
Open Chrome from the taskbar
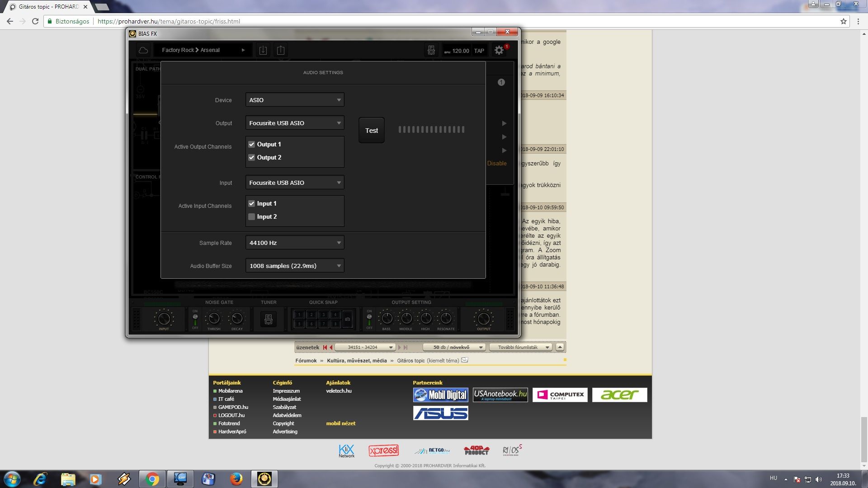152,479
